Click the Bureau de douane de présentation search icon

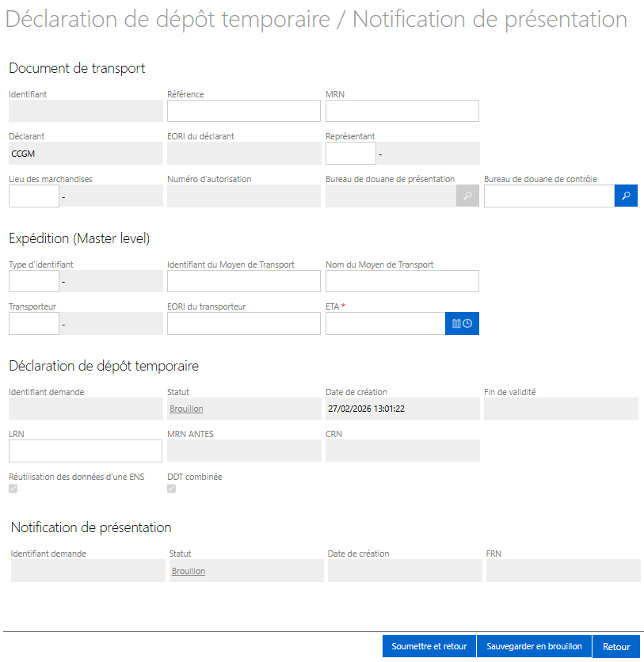[467, 196]
